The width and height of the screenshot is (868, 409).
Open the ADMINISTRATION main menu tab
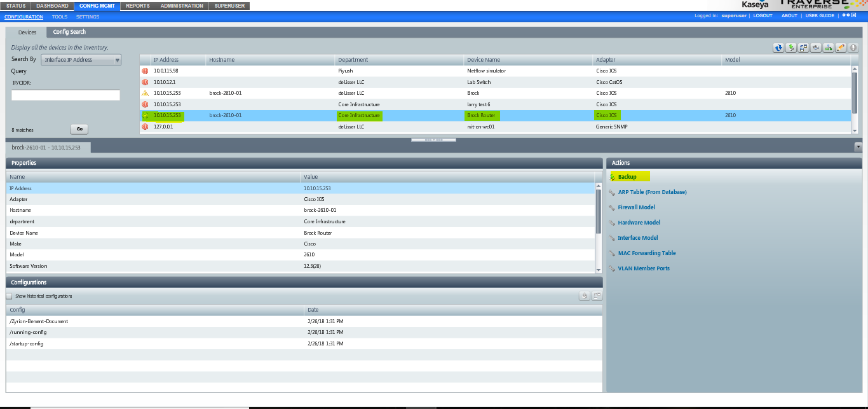click(182, 6)
